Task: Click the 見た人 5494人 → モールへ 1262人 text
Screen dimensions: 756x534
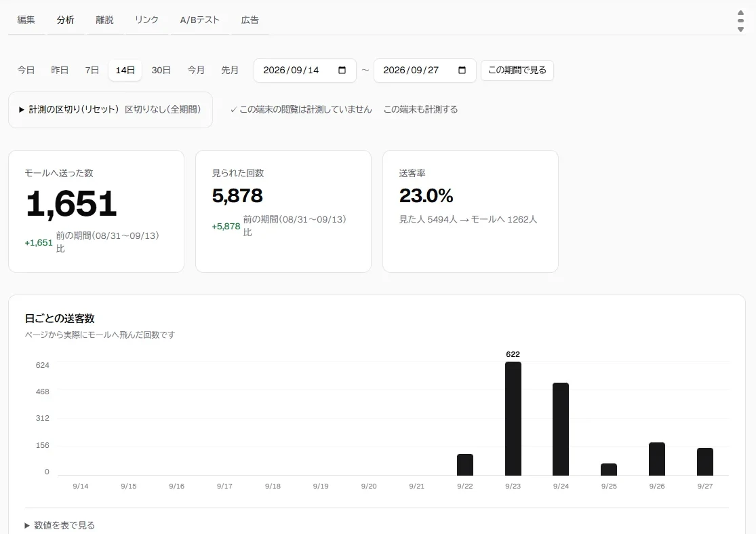Action: 468,219
